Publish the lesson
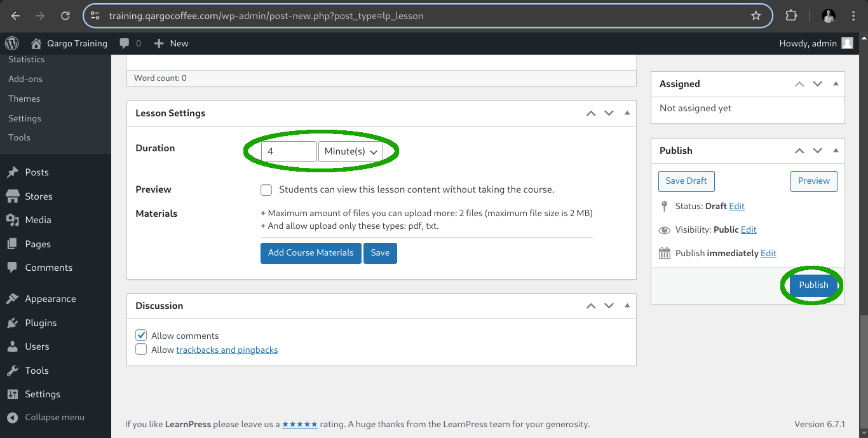Screen dimensions: 868x438 pos(813,285)
